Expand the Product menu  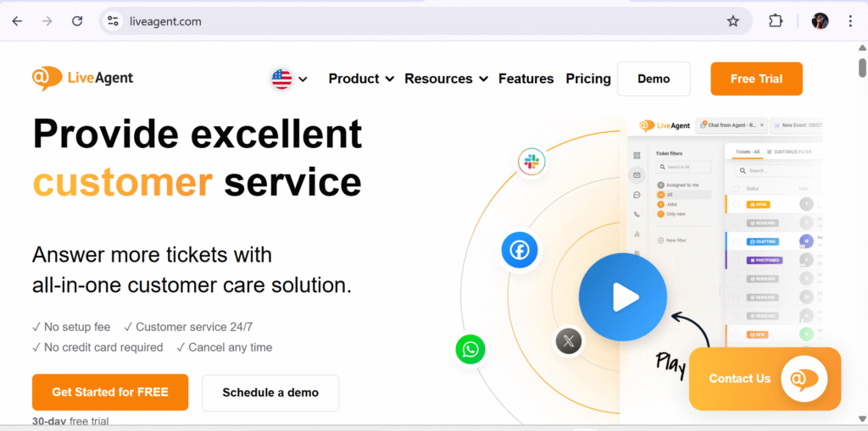pyautogui.click(x=361, y=79)
